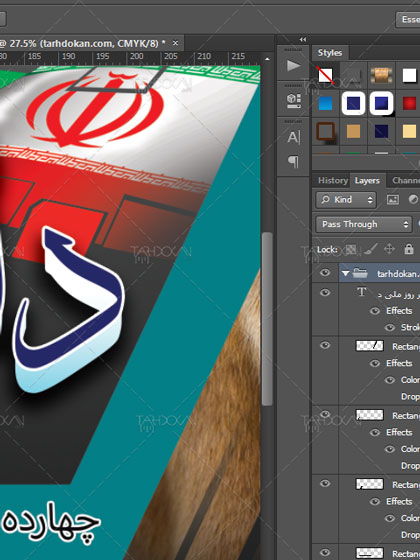Switch to the Channels tab

tap(406, 180)
